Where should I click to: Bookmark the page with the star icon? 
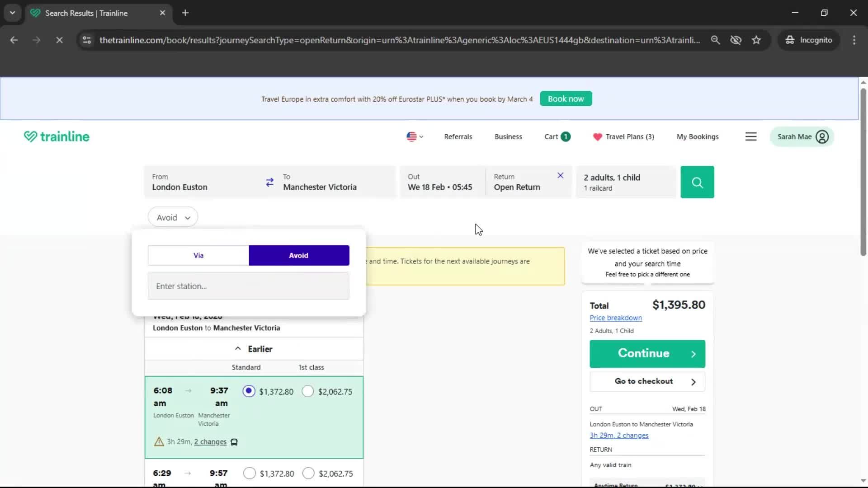pyautogui.click(x=756, y=40)
